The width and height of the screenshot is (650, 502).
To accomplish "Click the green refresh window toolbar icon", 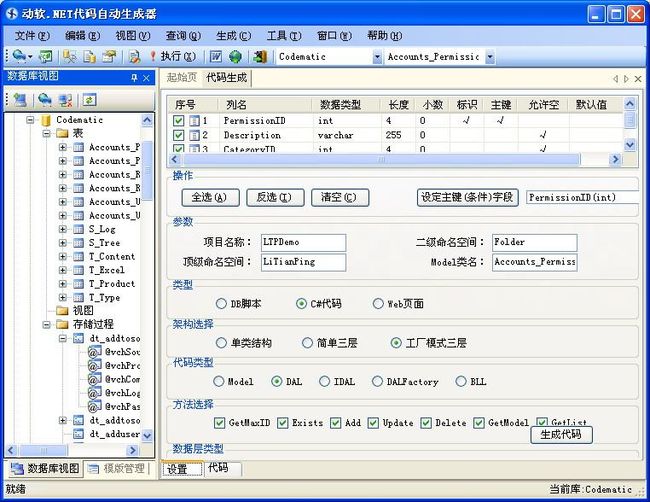I will 46,56.
